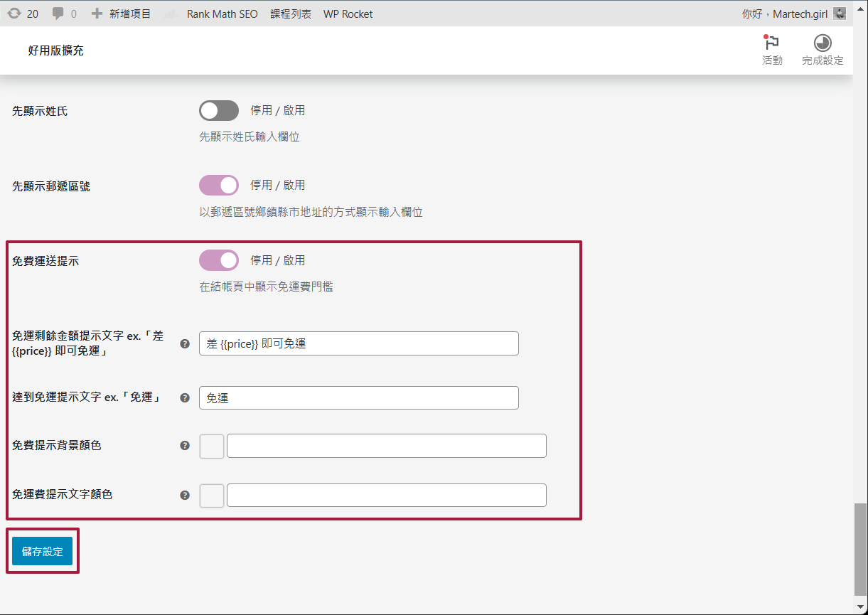Screen dimensions: 868x615
Task: Click the 以到遞區號鄉鎮縣市地址的方式顯示輸入欄位 description
Action: click(x=311, y=212)
